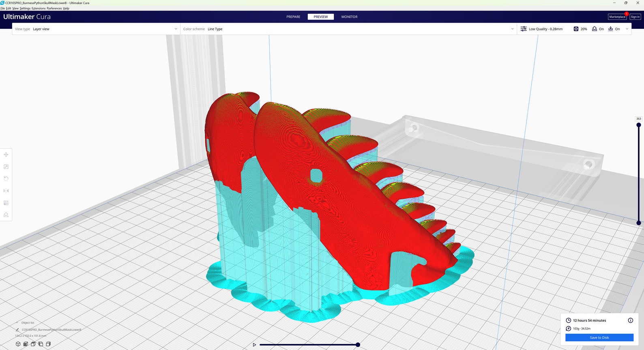Click the bottom layer slider handle

[639, 223]
